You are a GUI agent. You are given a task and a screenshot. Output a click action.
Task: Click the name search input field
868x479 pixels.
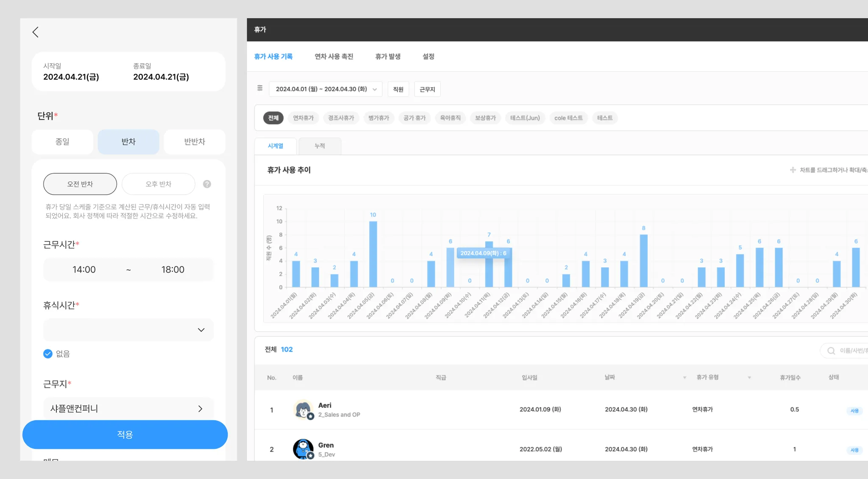coord(845,351)
